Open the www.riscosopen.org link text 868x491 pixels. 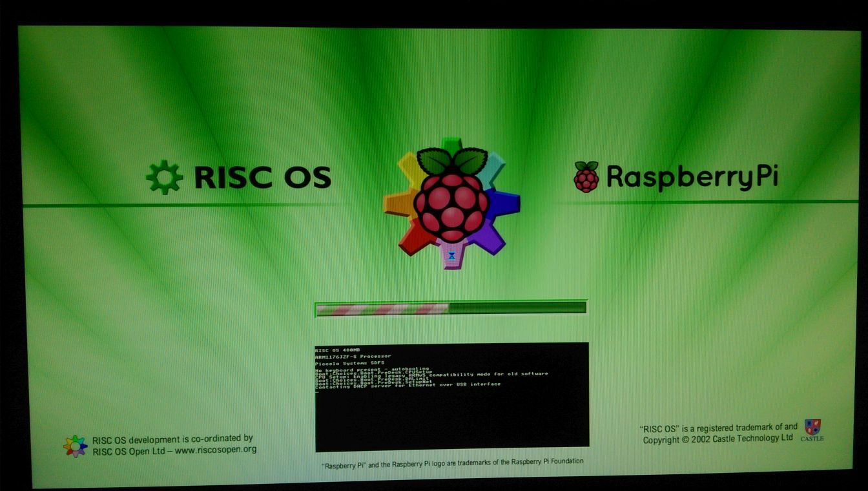pyautogui.click(x=215, y=450)
